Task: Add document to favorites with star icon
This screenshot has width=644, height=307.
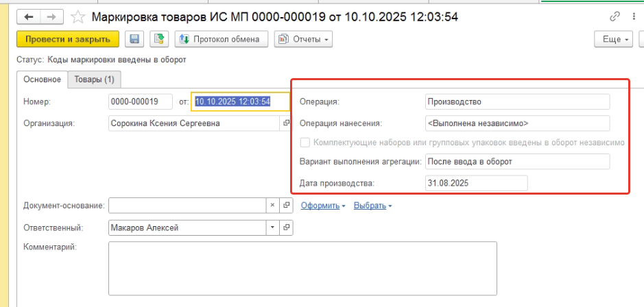Action: tap(79, 16)
